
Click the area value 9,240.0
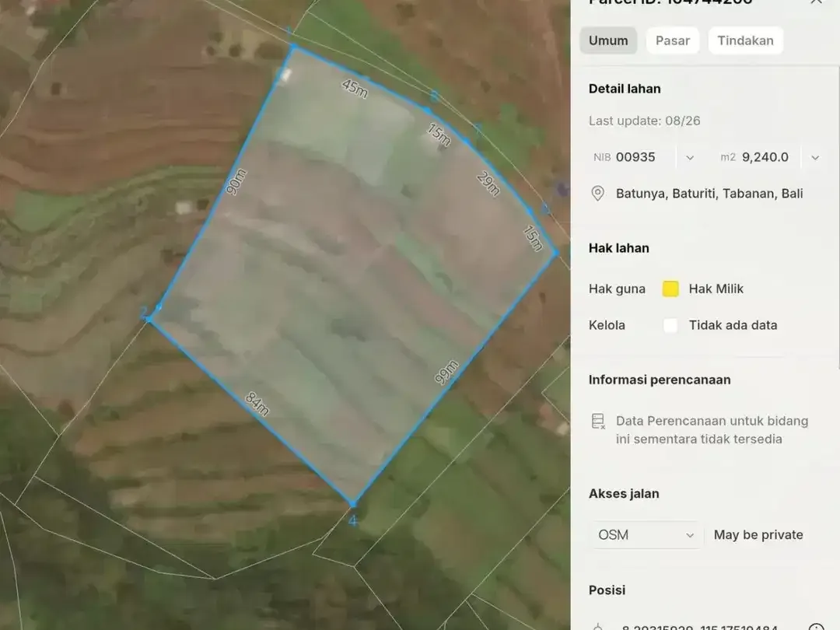[x=765, y=157]
